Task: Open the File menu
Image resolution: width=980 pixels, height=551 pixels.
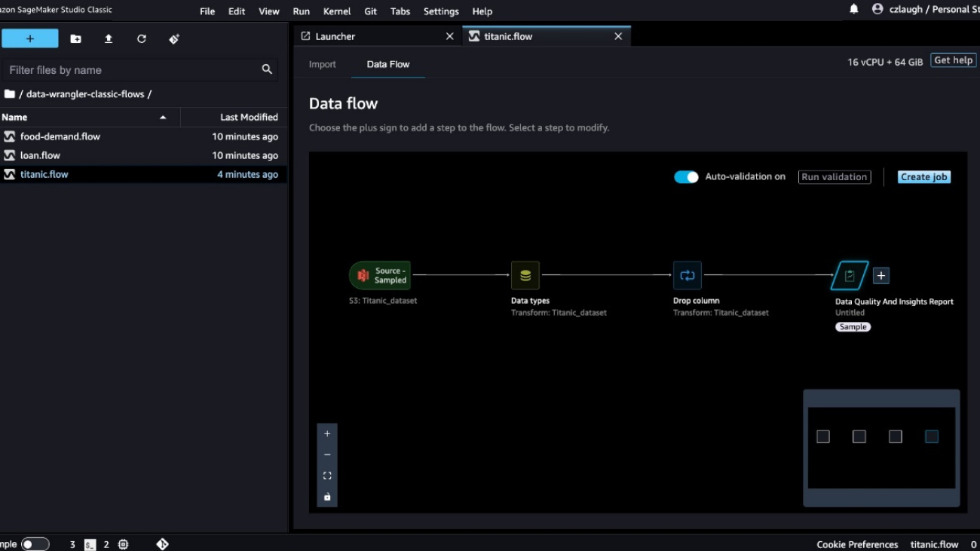Action: pyautogui.click(x=207, y=11)
